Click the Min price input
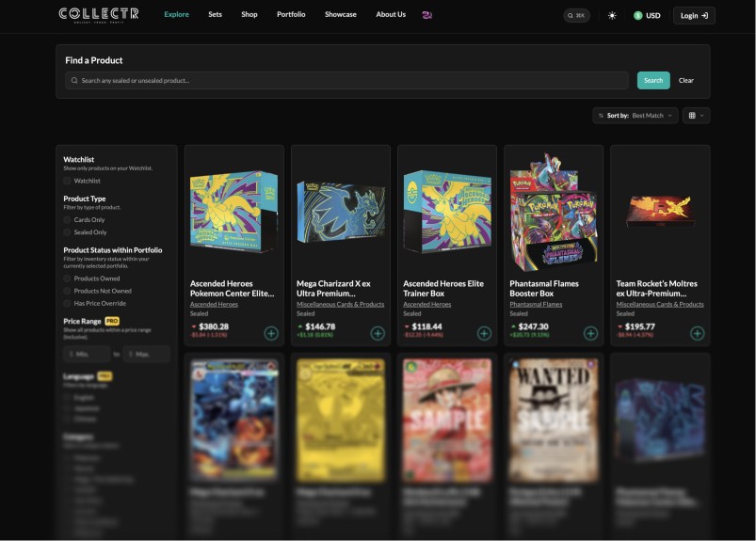The height and width of the screenshot is (541, 756). point(87,354)
